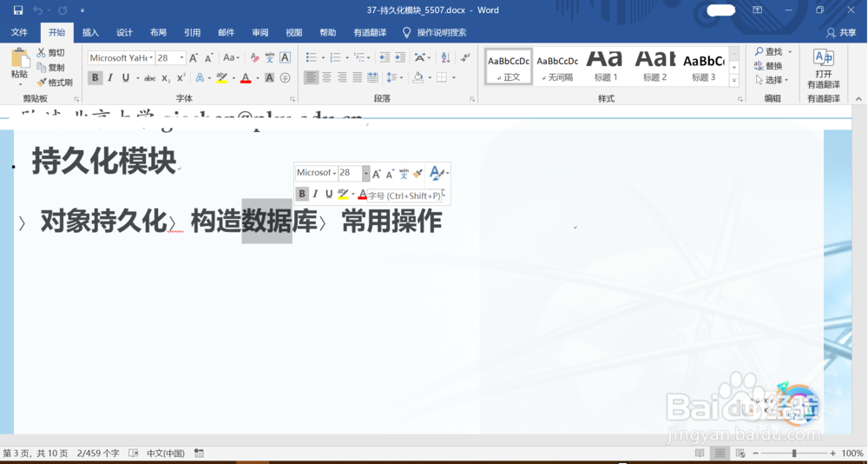Screen dimensions: 868x464
Task: Justify the paragraph text
Action: point(358,78)
